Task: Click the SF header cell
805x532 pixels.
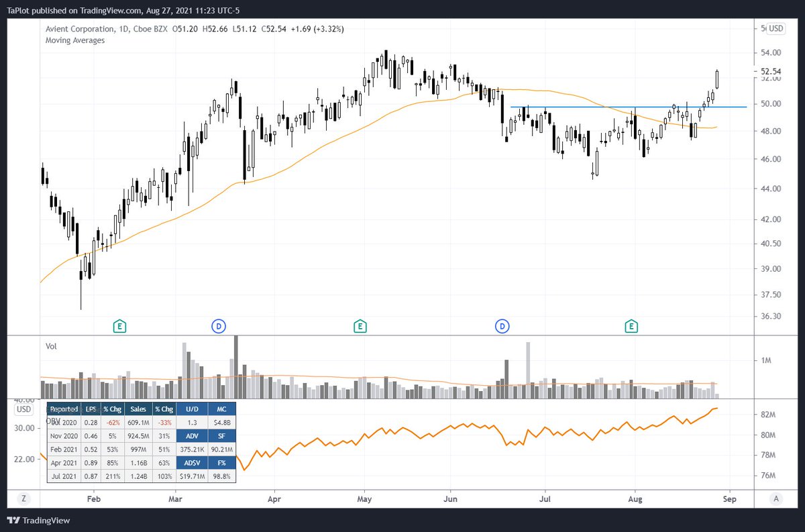Action: coord(222,435)
